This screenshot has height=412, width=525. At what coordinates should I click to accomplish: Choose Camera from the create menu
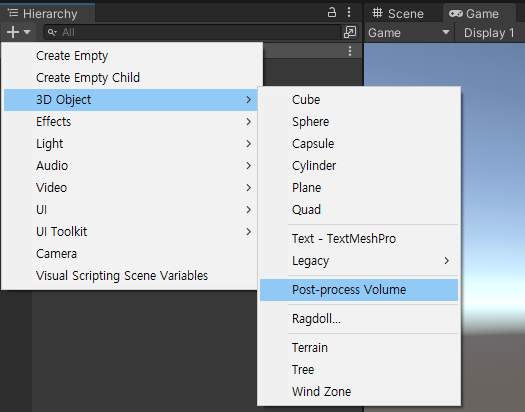pos(131,254)
